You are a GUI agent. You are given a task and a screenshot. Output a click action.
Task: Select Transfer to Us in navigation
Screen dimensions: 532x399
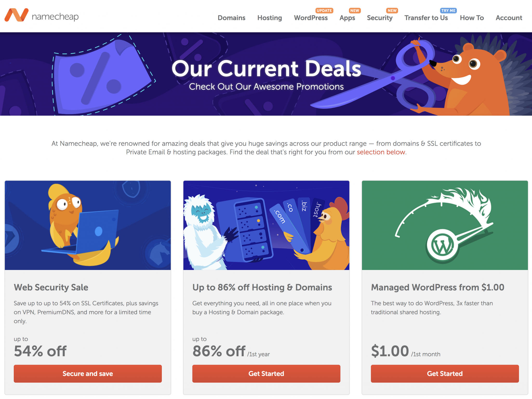426,18
